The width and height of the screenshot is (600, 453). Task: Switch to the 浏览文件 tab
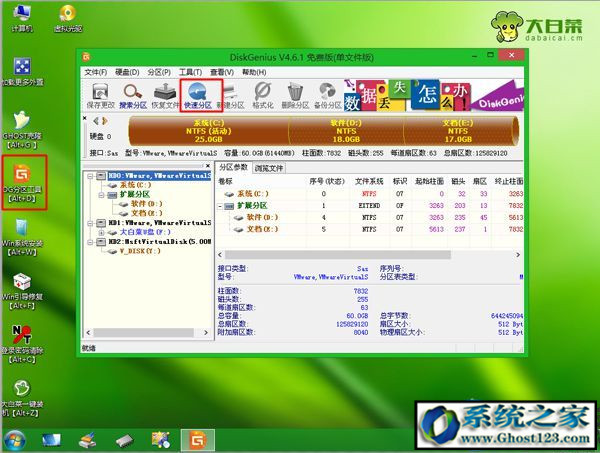pyautogui.click(x=269, y=168)
